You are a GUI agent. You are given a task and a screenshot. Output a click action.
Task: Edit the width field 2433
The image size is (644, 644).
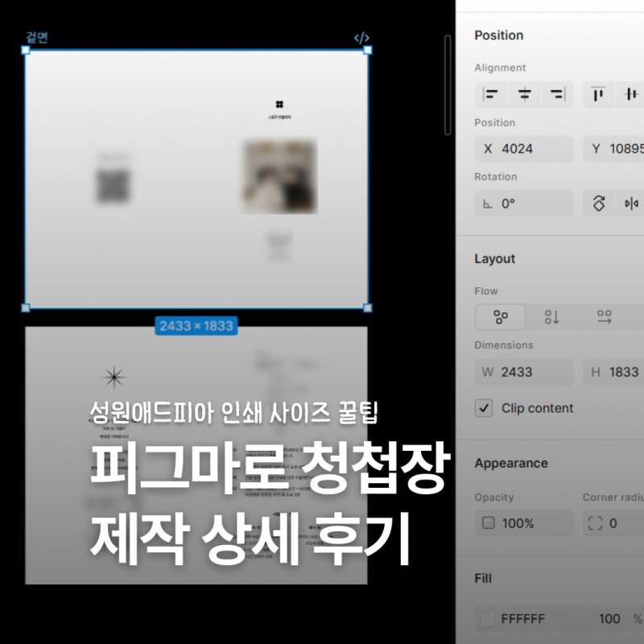coord(524,372)
